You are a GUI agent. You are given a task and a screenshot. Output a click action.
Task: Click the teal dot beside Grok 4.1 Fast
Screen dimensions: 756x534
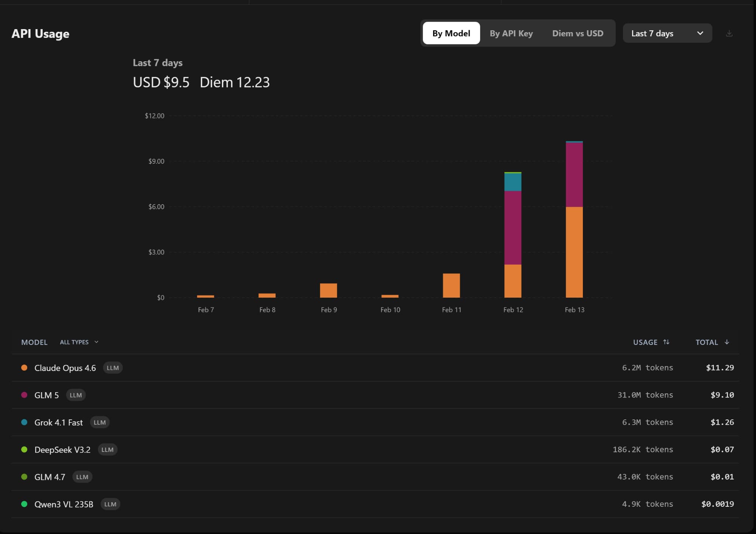coord(24,422)
